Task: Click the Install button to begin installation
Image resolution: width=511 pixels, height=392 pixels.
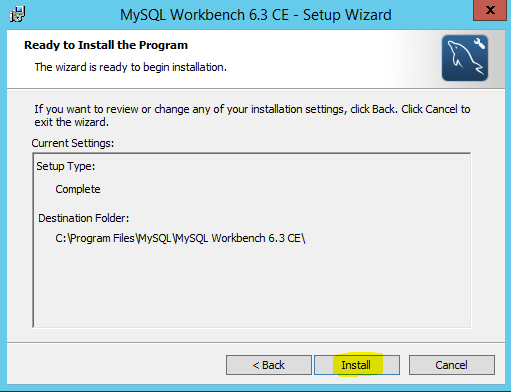Action: point(357,365)
